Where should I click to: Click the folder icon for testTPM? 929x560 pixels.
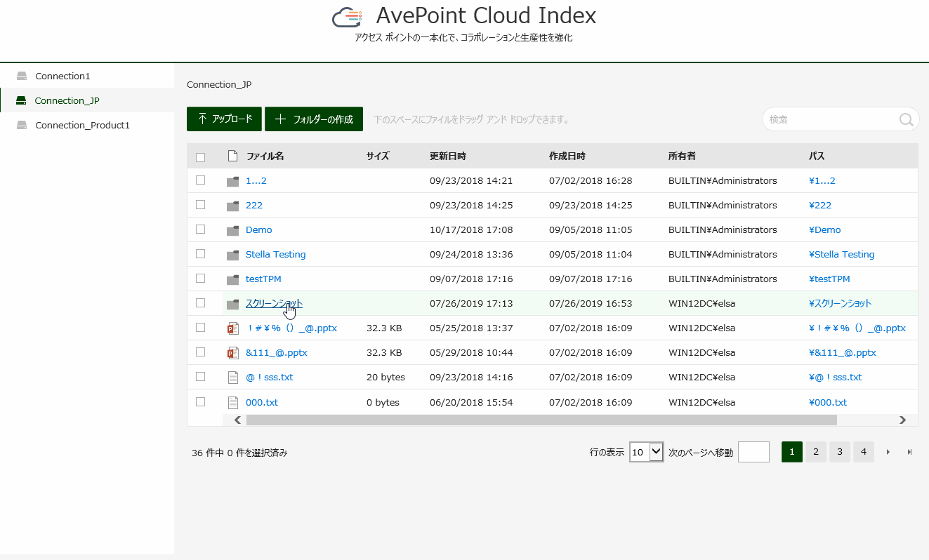point(232,279)
